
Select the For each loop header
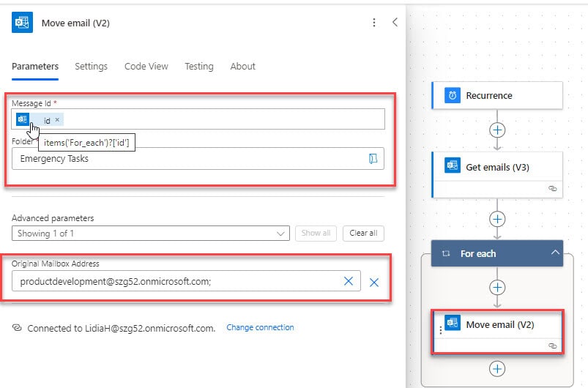tap(497, 253)
